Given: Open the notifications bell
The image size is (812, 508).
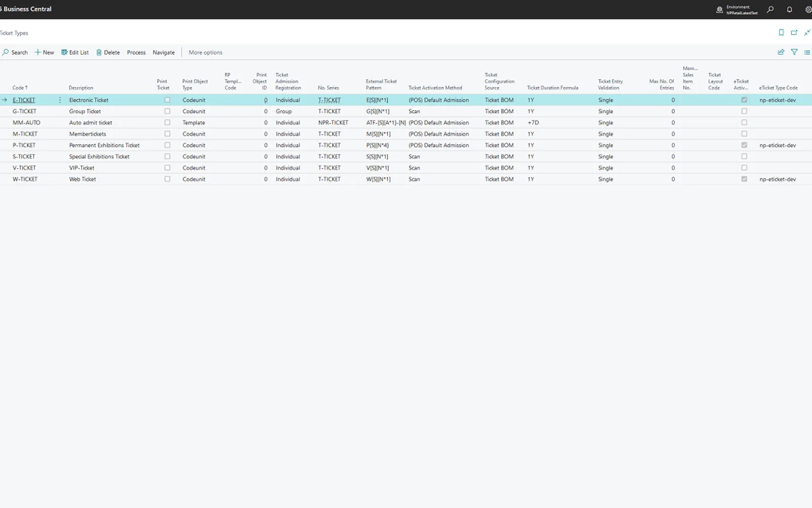Looking at the screenshot, I should 789,9.
